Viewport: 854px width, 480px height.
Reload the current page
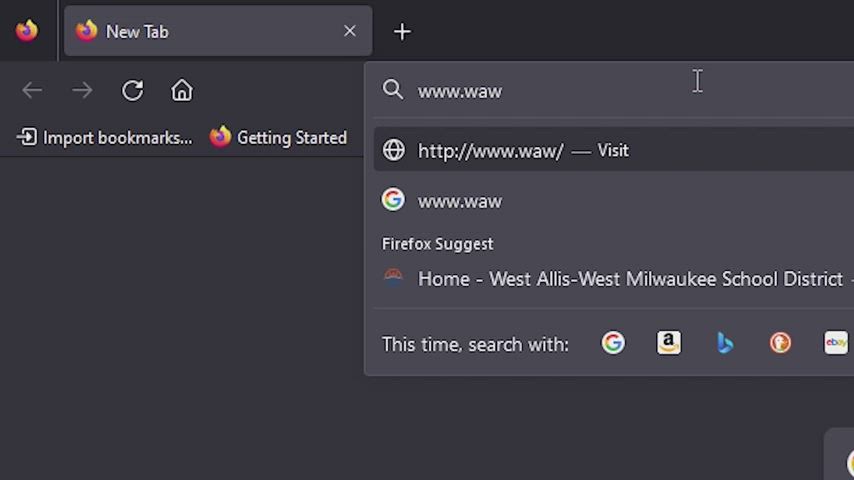132,91
